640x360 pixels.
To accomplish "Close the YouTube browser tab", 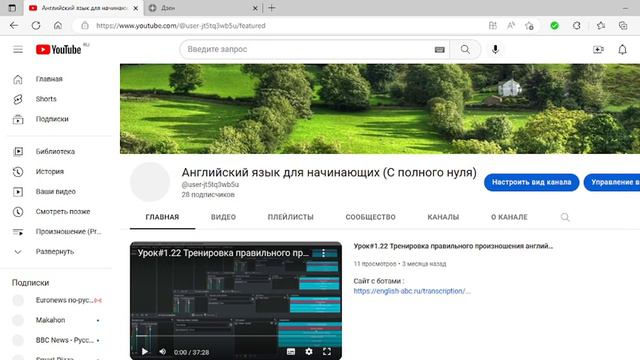I will 136,8.
